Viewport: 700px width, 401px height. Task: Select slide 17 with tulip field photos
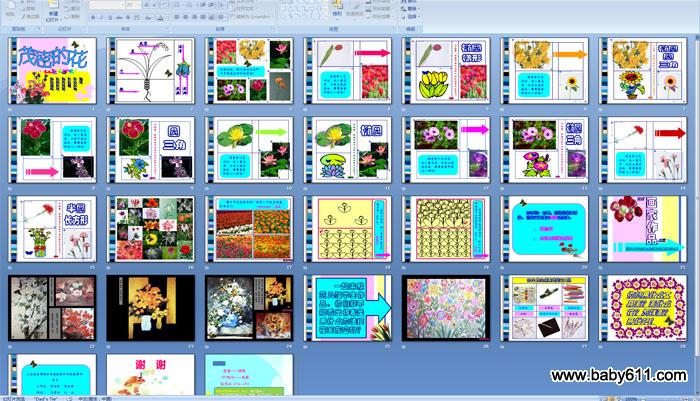(249, 229)
